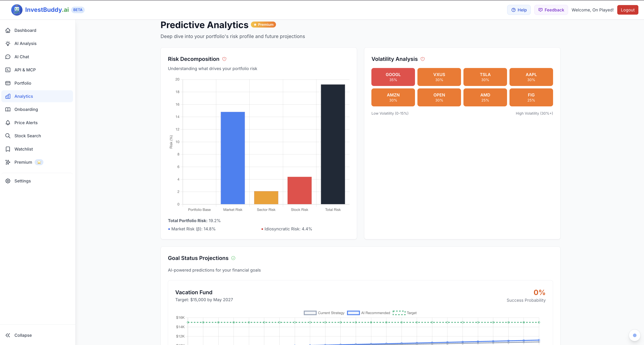Click the Volatility Analysis shield icon
The width and height of the screenshot is (644, 345).
click(423, 59)
